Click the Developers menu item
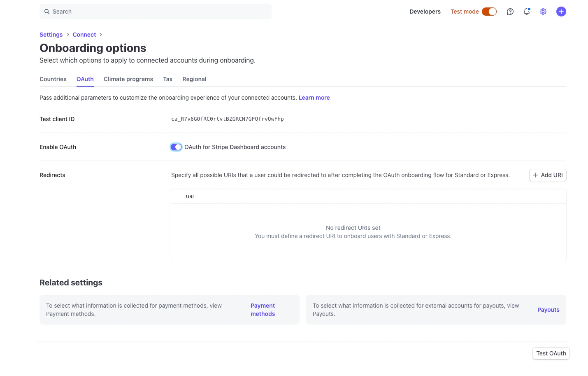Viewport: 588px width, 376px height. [425, 12]
